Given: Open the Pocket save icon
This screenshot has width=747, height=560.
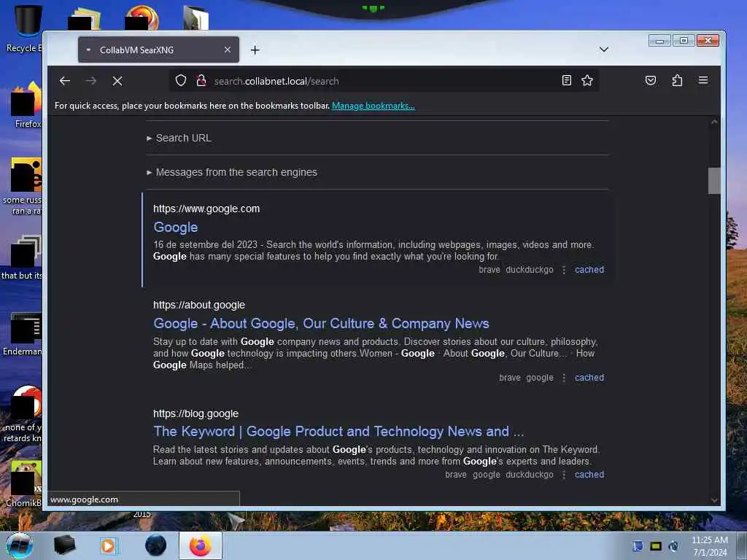Looking at the screenshot, I should coord(650,80).
